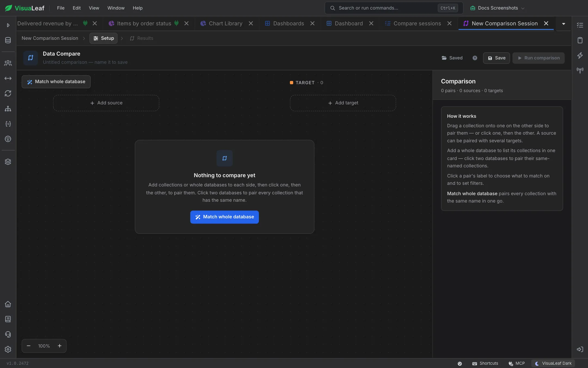Click the circular-arrows sync sidebar icon

pyautogui.click(x=8, y=93)
